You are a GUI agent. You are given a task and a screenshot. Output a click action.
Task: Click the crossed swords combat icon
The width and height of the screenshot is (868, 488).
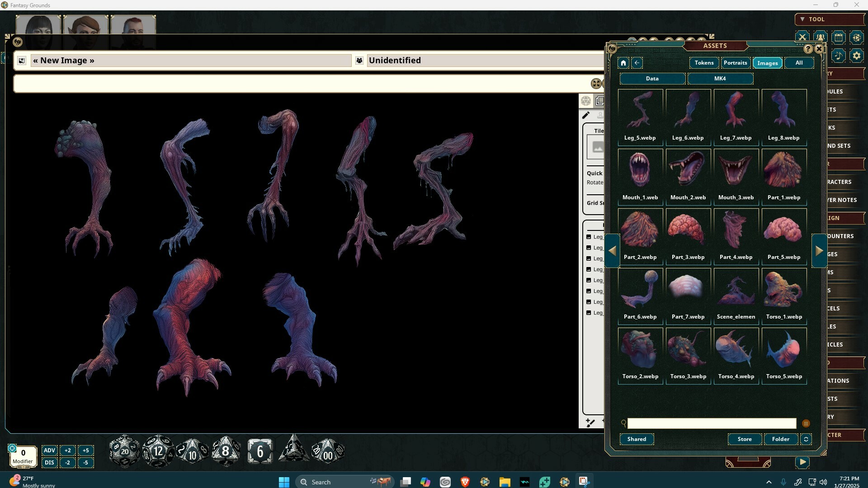(x=802, y=37)
